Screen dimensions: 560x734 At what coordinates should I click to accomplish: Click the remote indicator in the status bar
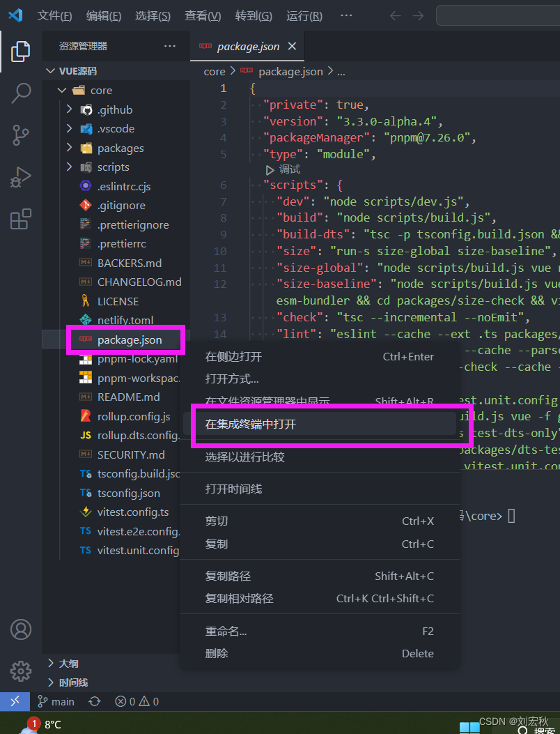14,701
